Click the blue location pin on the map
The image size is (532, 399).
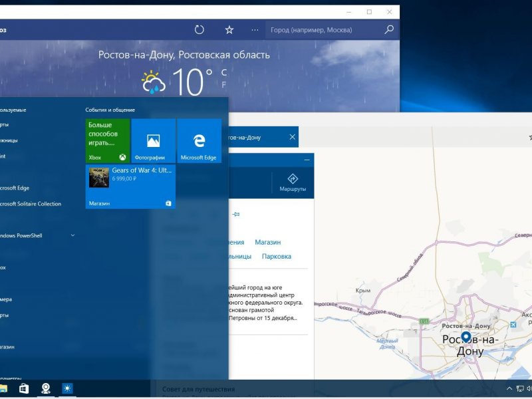pyautogui.click(x=467, y=337)
